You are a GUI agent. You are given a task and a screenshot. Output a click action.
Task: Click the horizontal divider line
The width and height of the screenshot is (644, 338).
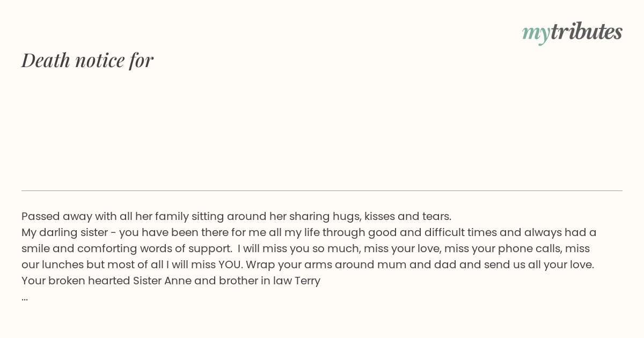click(322, 190)
